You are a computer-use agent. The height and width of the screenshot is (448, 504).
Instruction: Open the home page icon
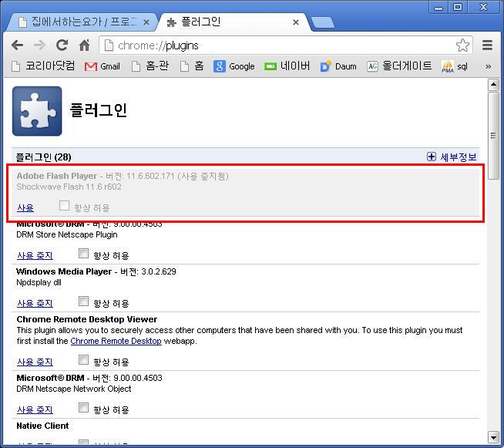coord(85,45)
